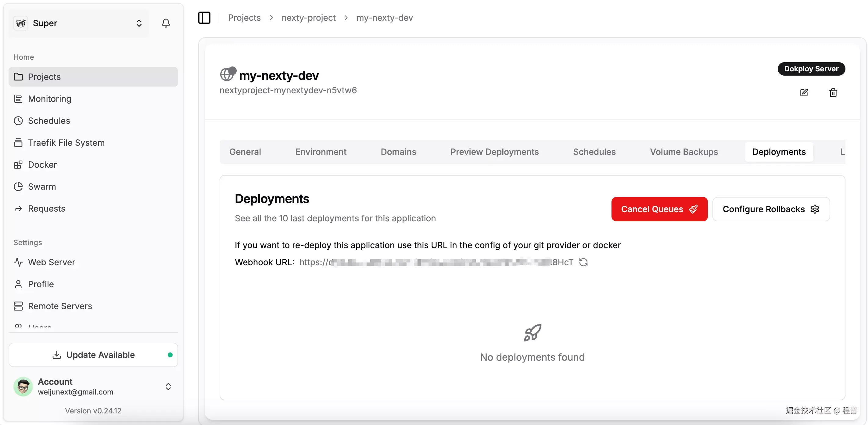Open the Monitoring page

pyautogui.click(x=49, y=99)
